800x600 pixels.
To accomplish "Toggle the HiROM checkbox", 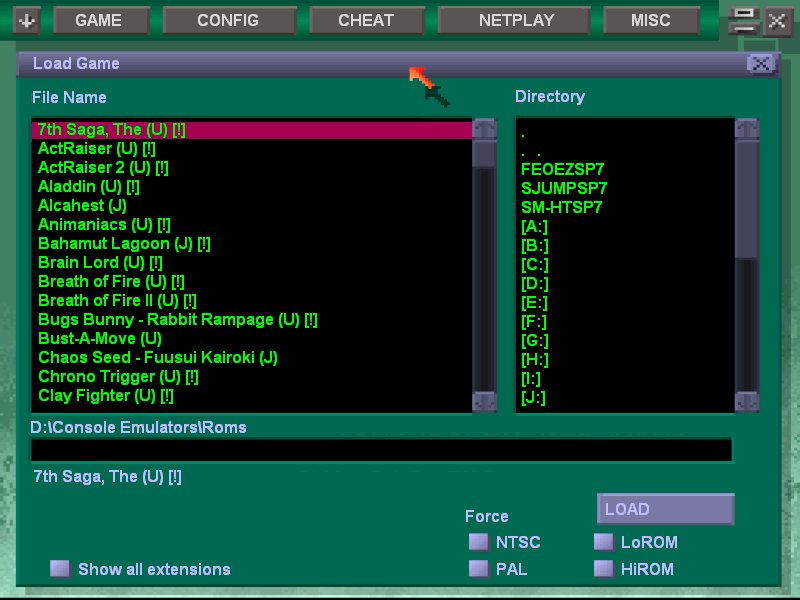I will click(604, 568).
